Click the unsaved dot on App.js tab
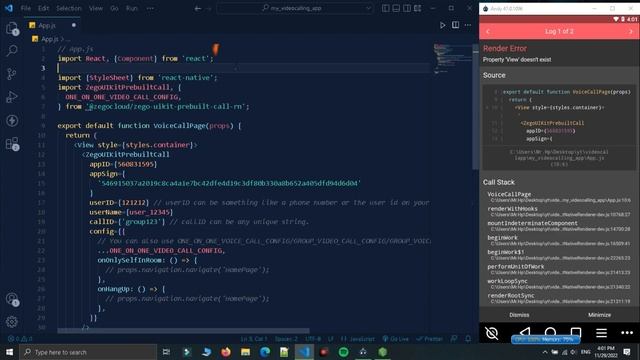640x360 pixels. click(x=73, y=25)
